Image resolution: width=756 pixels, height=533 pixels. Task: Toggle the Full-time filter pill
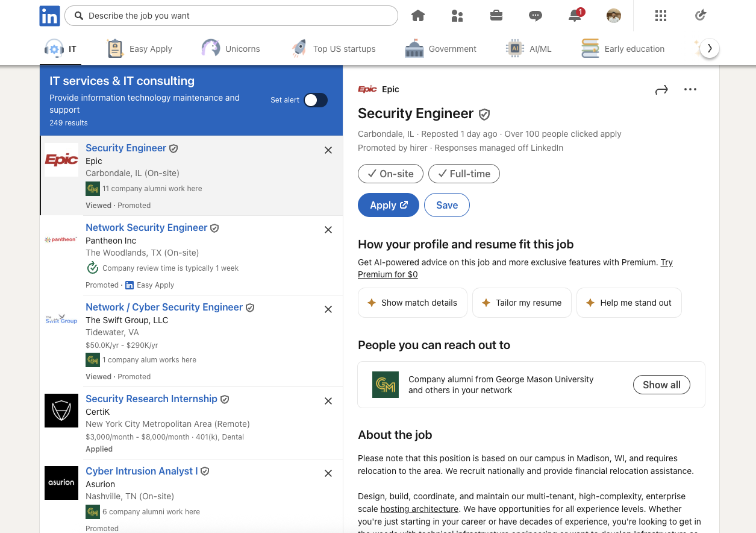(464, 174)
